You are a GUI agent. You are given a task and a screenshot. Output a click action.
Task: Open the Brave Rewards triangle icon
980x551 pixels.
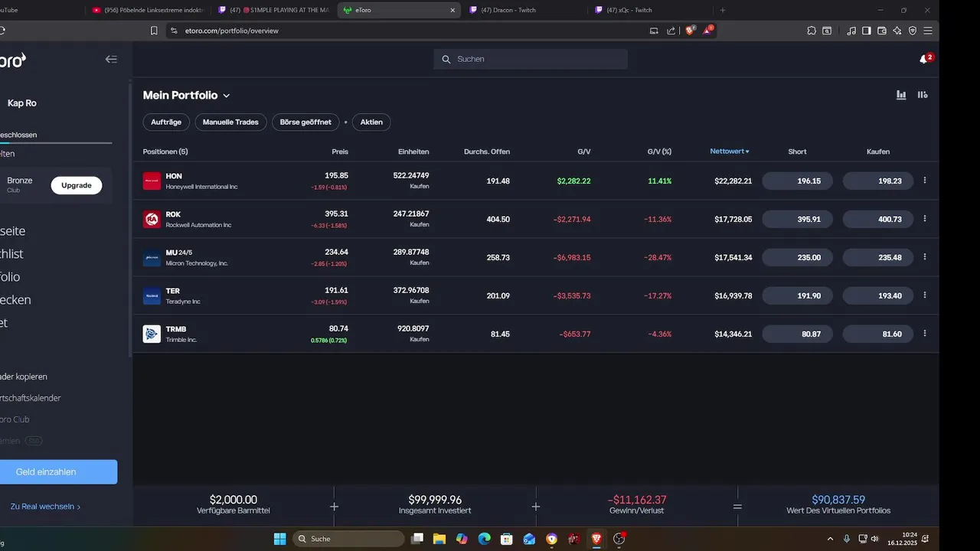[708, 31]
